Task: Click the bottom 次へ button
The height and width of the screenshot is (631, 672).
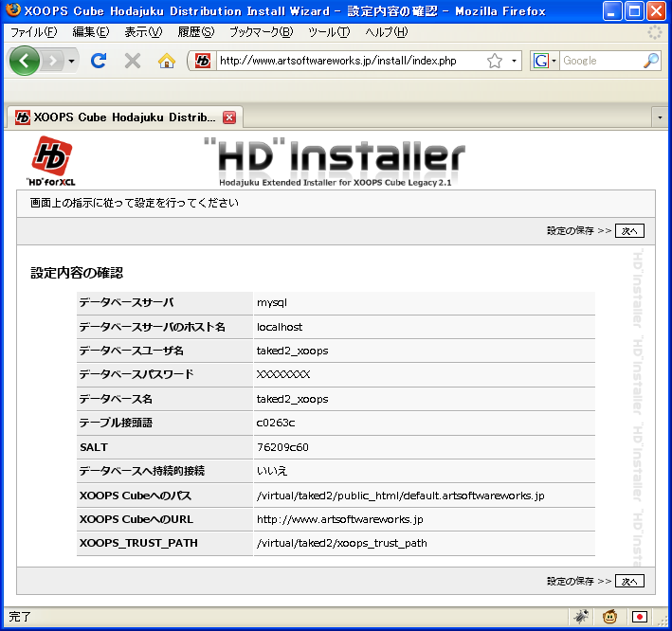Action: [629, 582]
